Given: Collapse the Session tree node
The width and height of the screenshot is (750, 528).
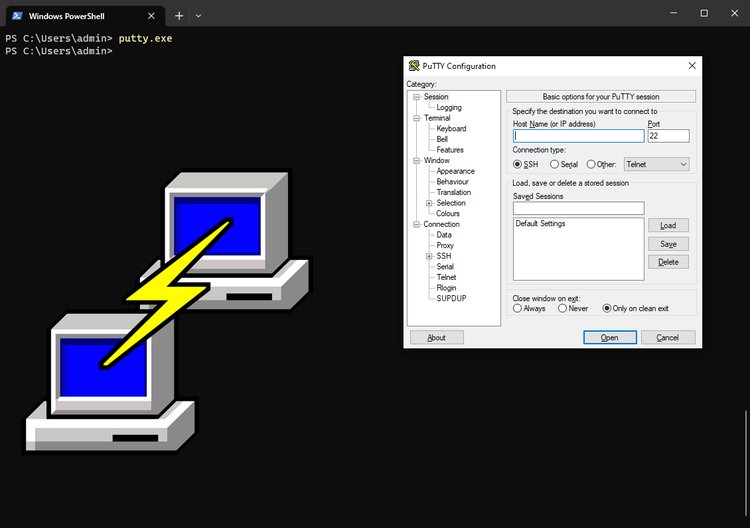Looking at the screenshot, I should point(417,97).
